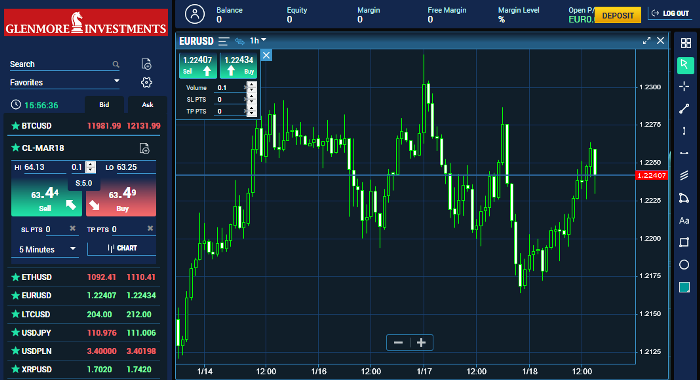
Task: Open the CHART button for CL-MAR18
Action: coord(121,248)
